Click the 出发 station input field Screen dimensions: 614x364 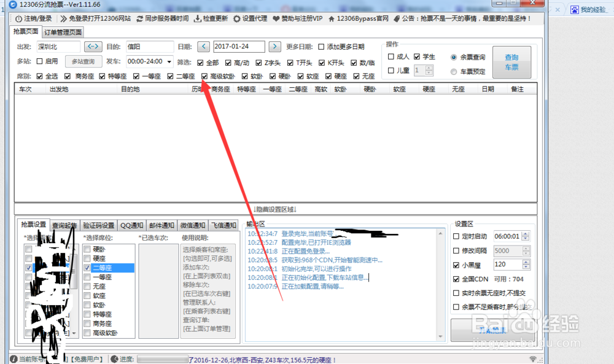tap(58, 47)
